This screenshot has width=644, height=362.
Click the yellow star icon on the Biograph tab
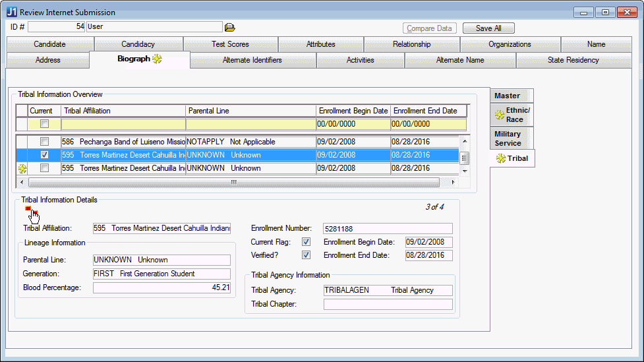click(x=157, y=59)
